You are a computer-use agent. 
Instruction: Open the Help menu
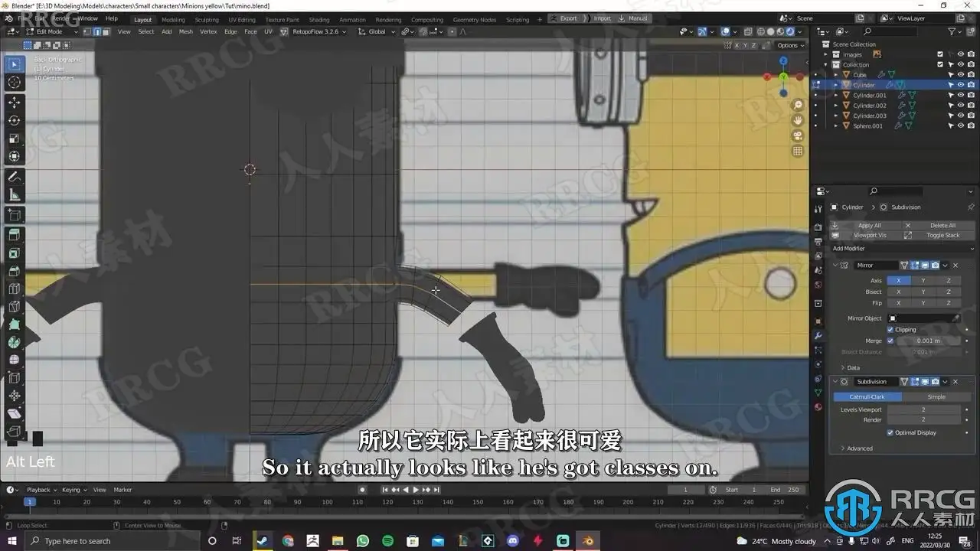coord(112,18)
